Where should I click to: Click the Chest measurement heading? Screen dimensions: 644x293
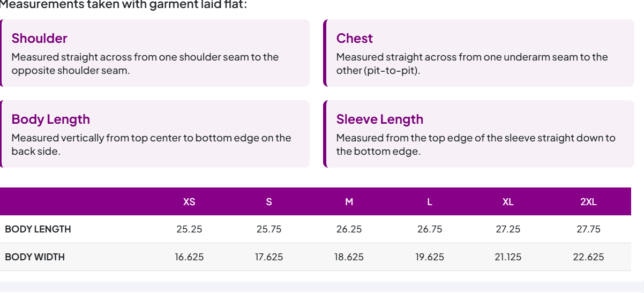tap(354, 39)
